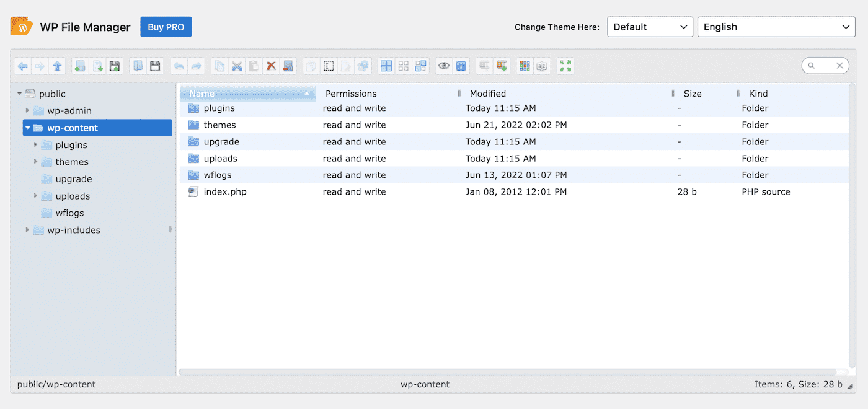
Task: Toggle fullscreen mode with green arrows icon
Action: (x=565, y=66)
